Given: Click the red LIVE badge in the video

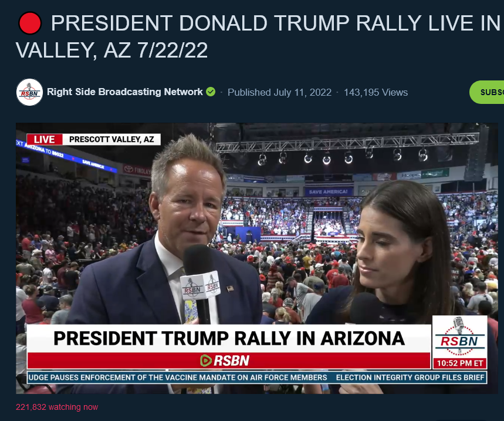Looking at the screenshot, I should pos(45,139).
